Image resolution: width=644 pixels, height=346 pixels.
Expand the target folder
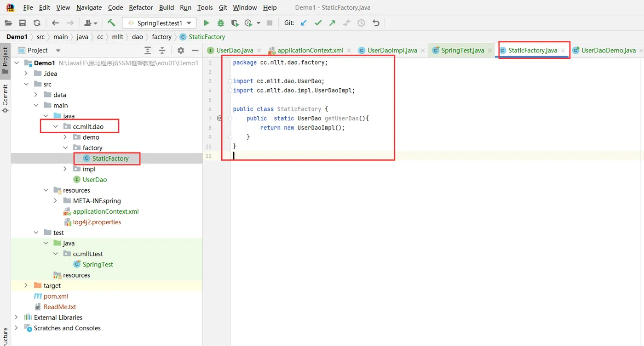(x=26, y=286)
